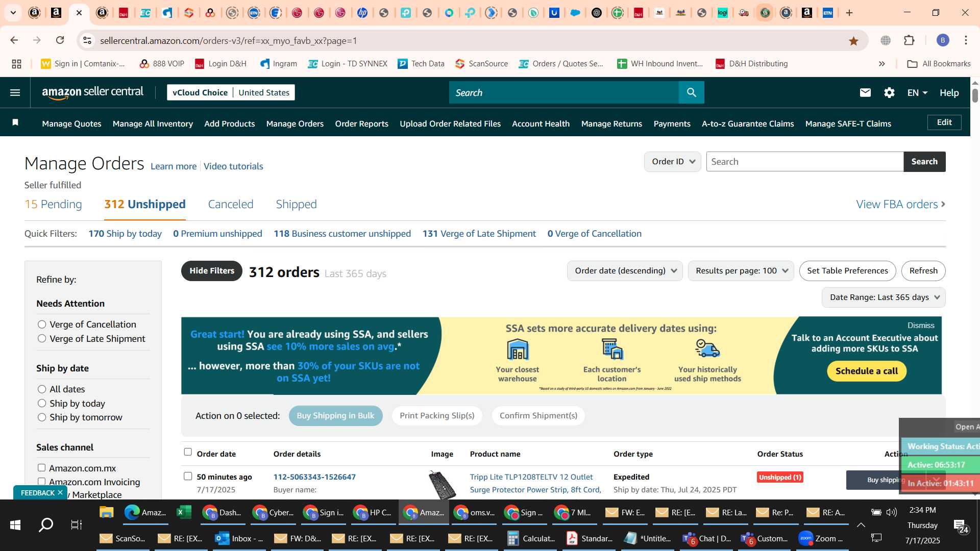Viewport: 980px width, 551px height.
Task: Click the page vertical scrollbar thumb
Action: pyautogui.click(x=975, y=95)
